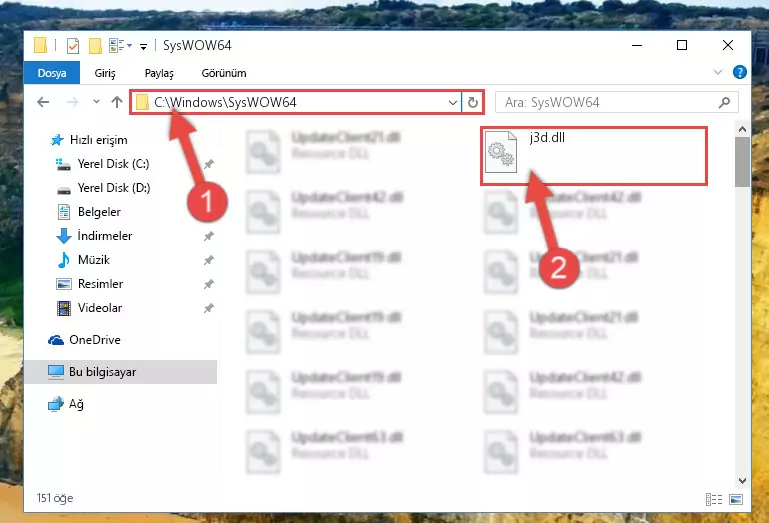The height and width of the screenshot is (523, 769).
Task: Expand the address bar history dropdown
Action: coord(453,103)
